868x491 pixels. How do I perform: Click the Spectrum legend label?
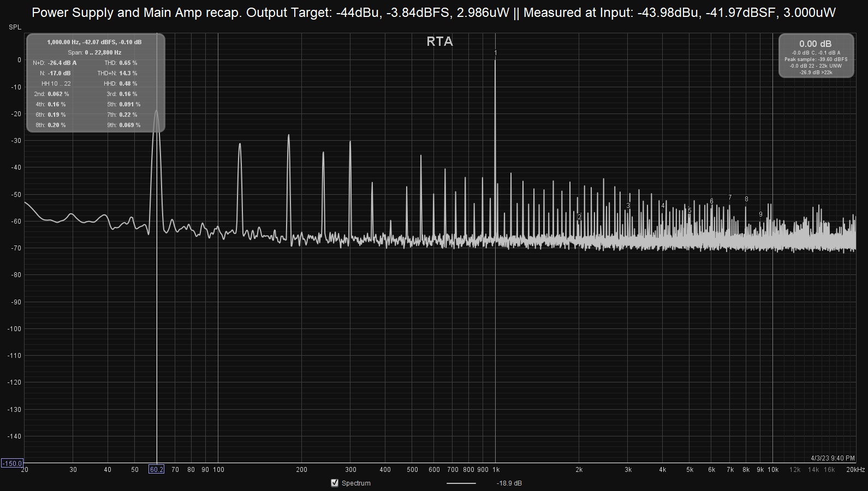point(356,483)
